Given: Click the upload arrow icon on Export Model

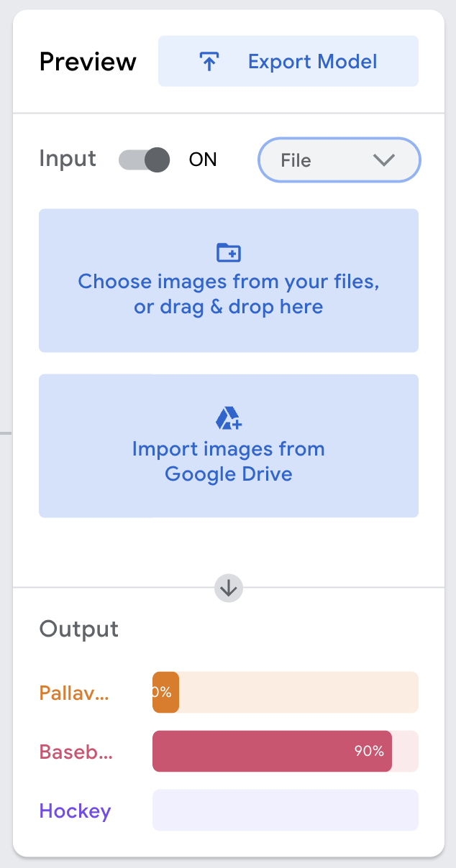Looking at the screenshot, I should tap(209, 62).
